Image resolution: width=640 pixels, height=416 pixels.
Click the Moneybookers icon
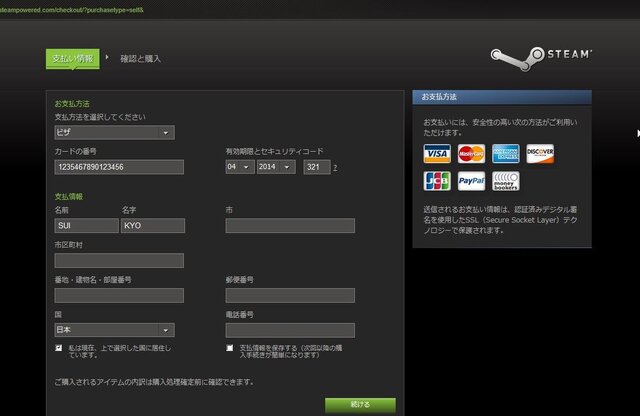[x=506, y=181]
